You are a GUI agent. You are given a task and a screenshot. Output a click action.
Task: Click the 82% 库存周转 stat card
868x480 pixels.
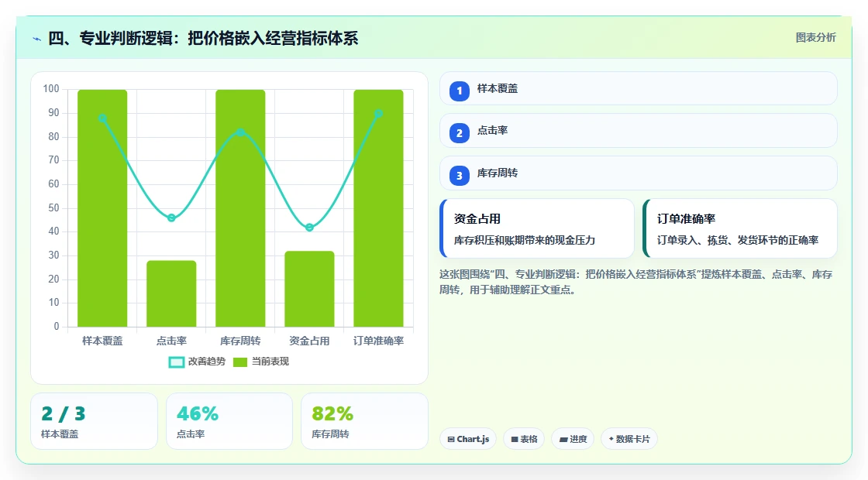tap(364, 421)
